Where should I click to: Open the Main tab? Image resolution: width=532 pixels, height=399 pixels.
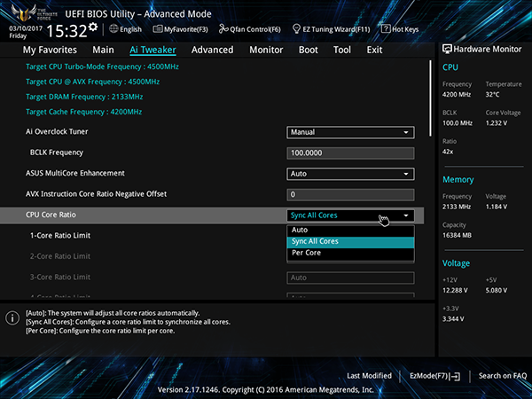(x=103, y=50)
